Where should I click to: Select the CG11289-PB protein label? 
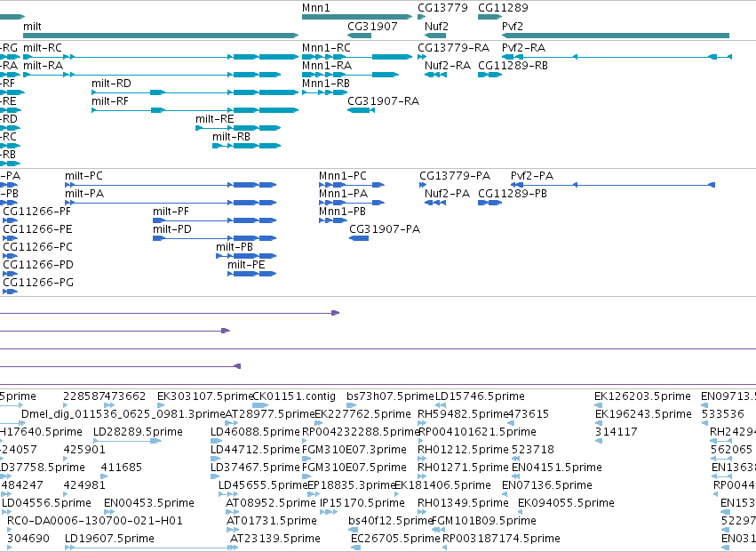pos(513,194)
